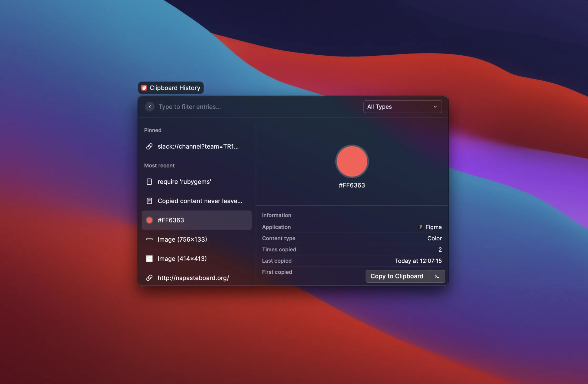Click the thumbnail icon for Image (414×413)

click(x=149, y=258)
